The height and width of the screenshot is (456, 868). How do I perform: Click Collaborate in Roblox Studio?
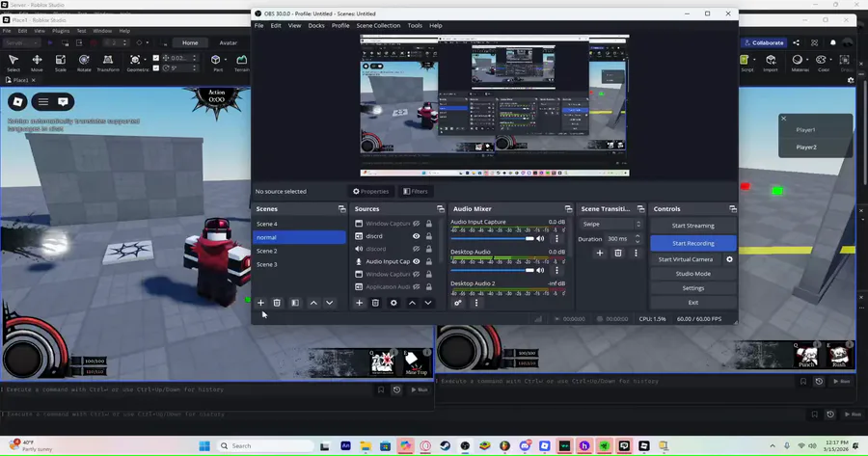point(764,42)
